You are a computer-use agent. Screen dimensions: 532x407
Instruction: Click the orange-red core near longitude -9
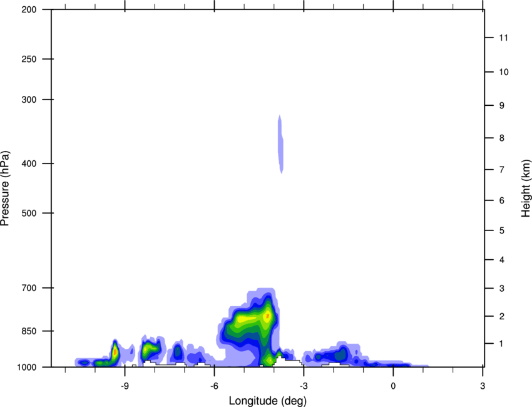pyautogui.click(x=115, y=352)
